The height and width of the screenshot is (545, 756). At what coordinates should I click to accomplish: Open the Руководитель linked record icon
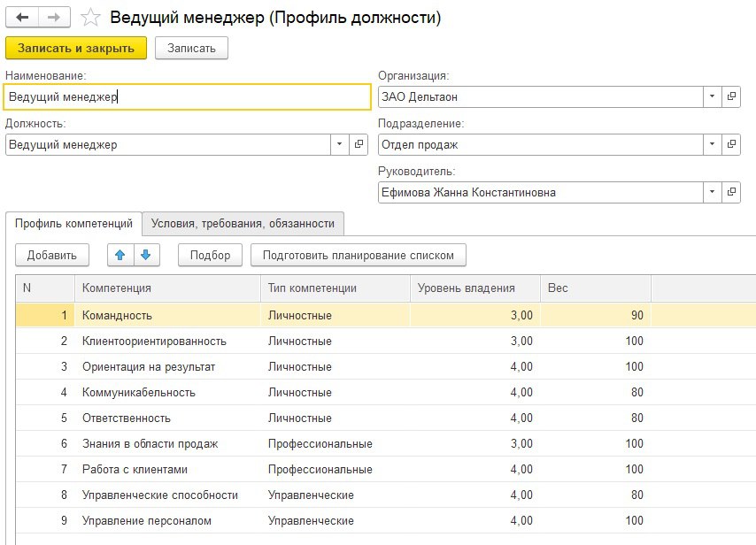[732, 192]
